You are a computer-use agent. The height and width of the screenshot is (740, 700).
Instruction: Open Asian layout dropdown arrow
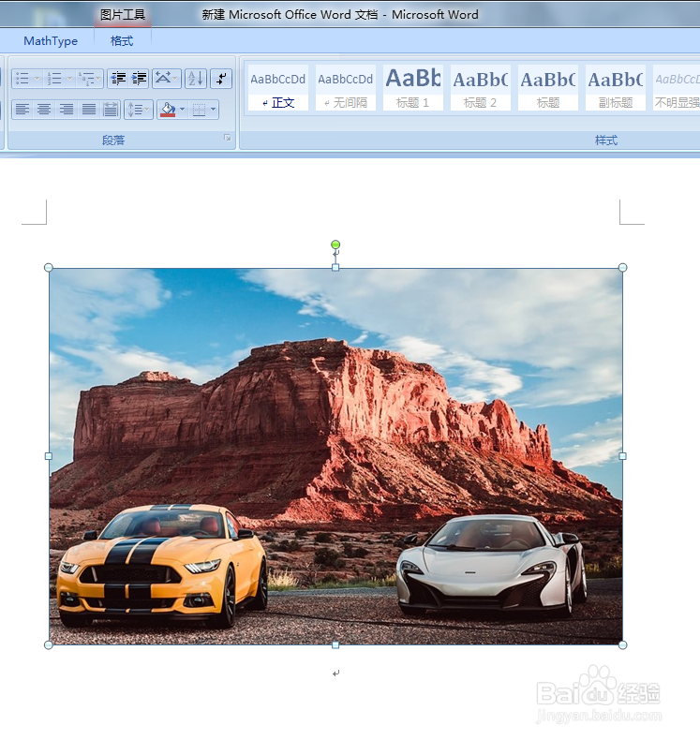click(x=175, y=79)
